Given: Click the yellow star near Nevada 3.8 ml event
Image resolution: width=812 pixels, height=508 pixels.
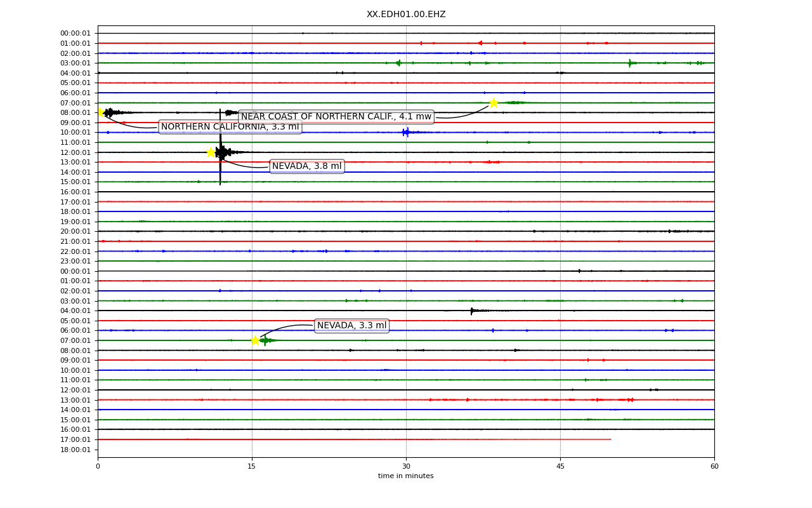Looking at the screenshot, I should (211, 152).
